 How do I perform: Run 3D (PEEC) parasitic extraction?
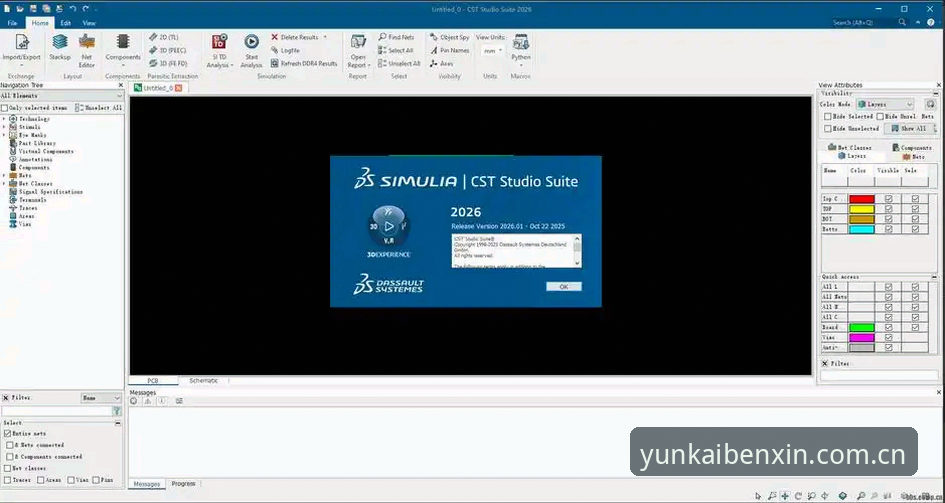[x=167, y=50]
